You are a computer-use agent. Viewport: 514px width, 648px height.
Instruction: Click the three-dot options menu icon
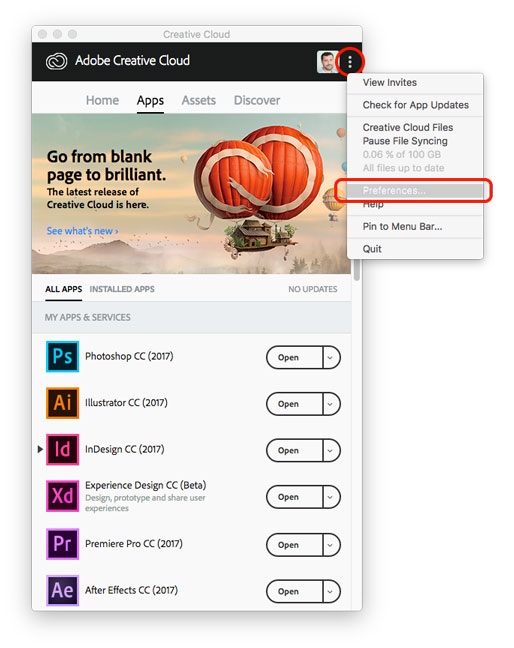tap(350, 62)
